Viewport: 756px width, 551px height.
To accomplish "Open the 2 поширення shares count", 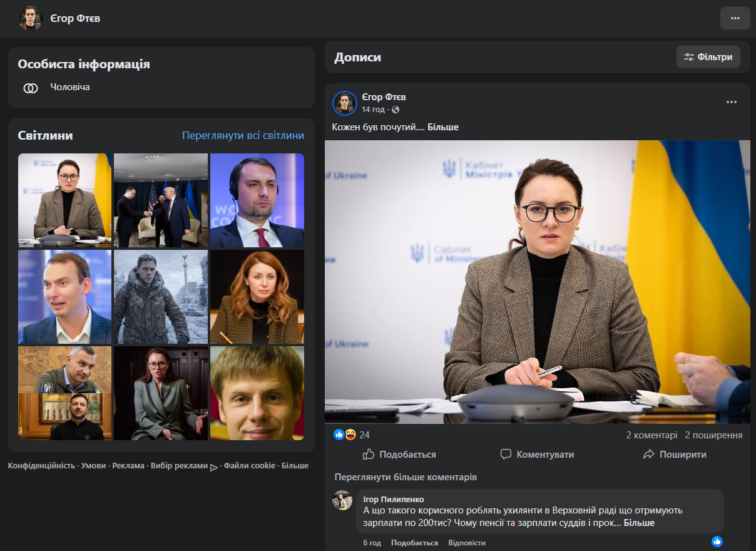I will pyautogui.click(x=713, y=435).
